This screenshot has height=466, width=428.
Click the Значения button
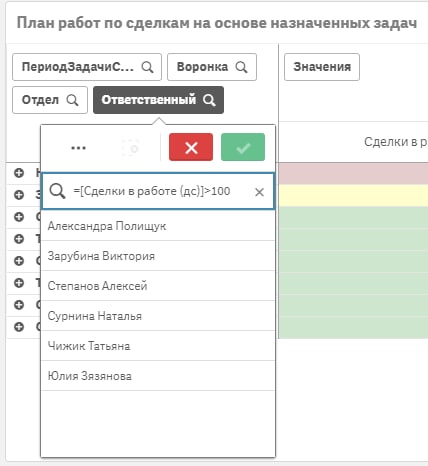(322, 67)
